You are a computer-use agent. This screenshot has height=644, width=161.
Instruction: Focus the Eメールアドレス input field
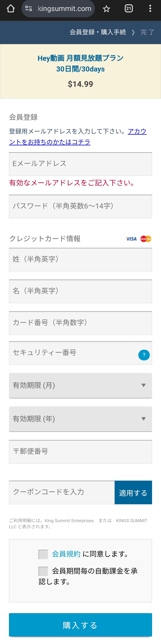[x=80, y=164]
